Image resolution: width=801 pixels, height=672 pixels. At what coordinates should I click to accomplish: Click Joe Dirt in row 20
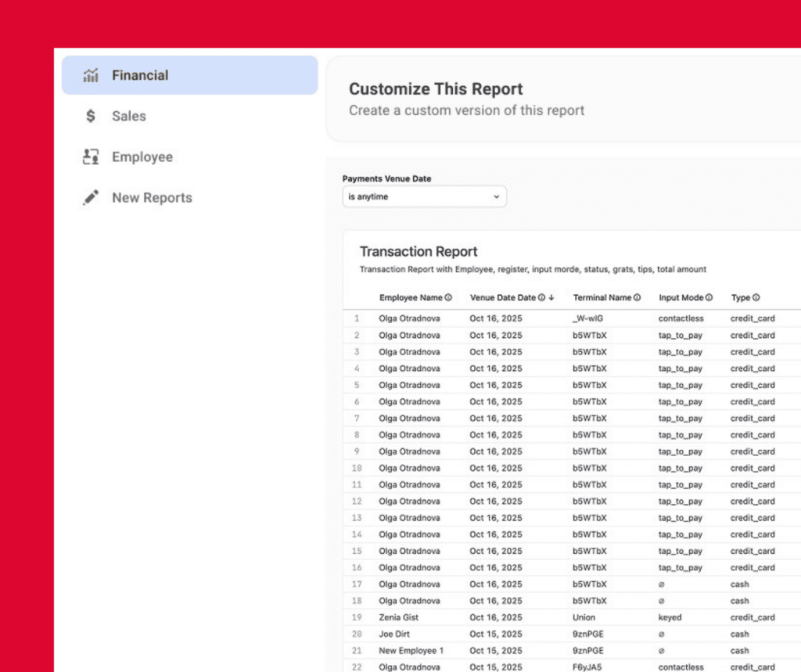394,634
